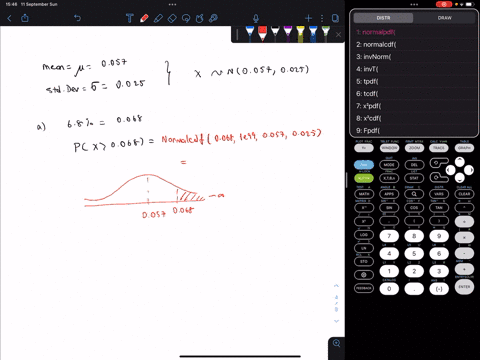480x360 pixels.
Task: Go to next page with down chevron
Action: pyautogui.click(x=336, y=321)
